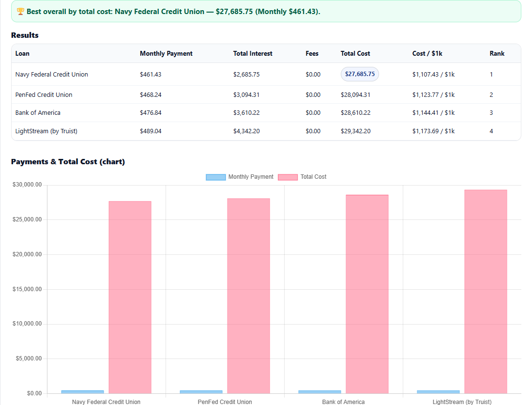This screenshot has width=532, height=405.
Task: Click the $1,107.43 / $1k cell
Action: 434,74
